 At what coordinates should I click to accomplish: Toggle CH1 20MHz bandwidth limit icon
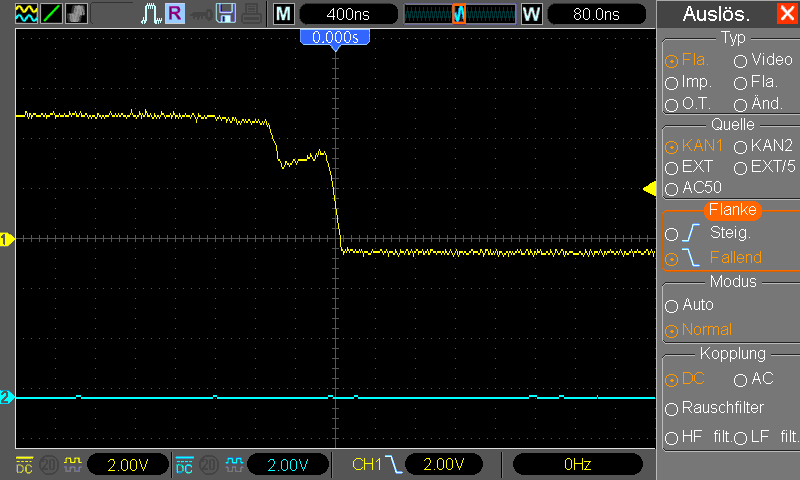coord(49,465)
